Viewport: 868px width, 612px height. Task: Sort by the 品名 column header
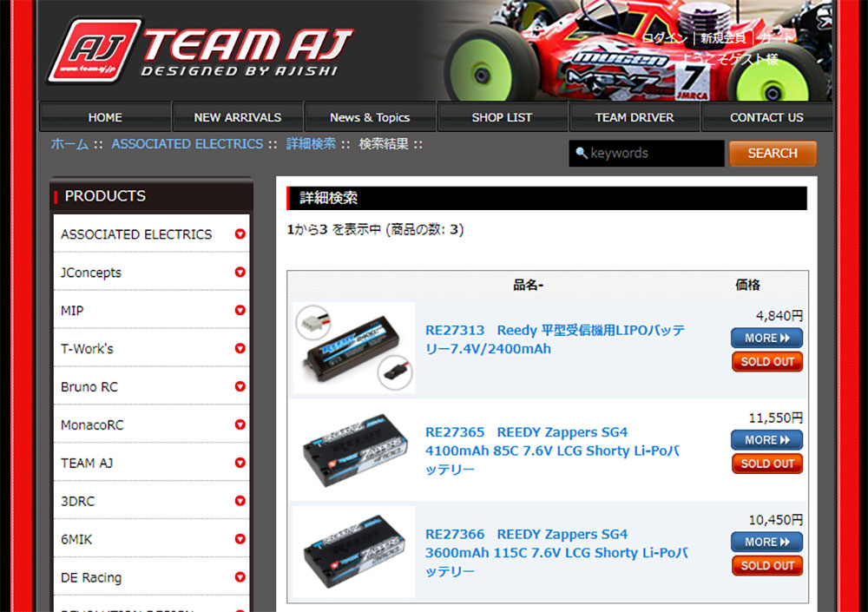tap(528, 286)
